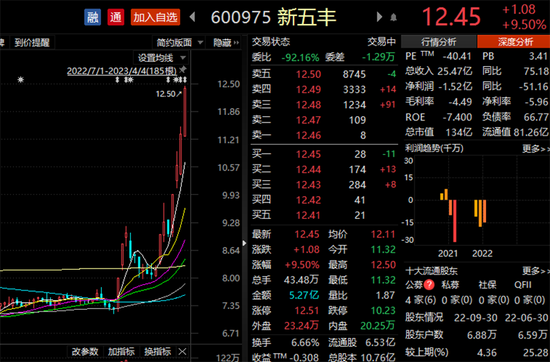Click the 买四 price 12.42
The image size is (550, 362).
(308, 200)
